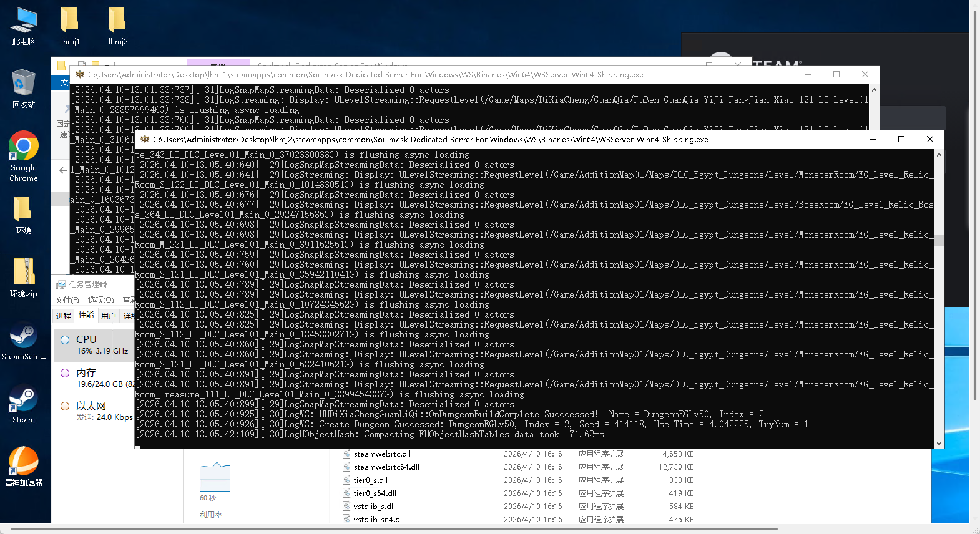Open the 此电脑 desktop icon
This screenshot has width=980, height=534.
pyautogui.click(x=23, y=26)
